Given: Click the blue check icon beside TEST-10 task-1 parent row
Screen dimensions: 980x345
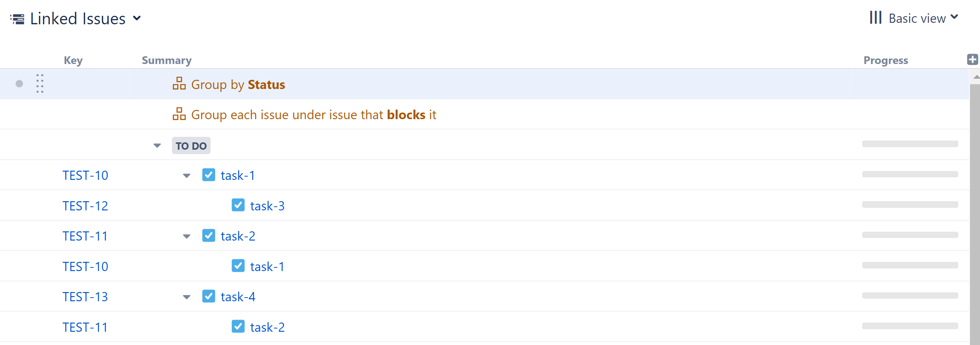Looking at the screenshot, I should (208, 175).
